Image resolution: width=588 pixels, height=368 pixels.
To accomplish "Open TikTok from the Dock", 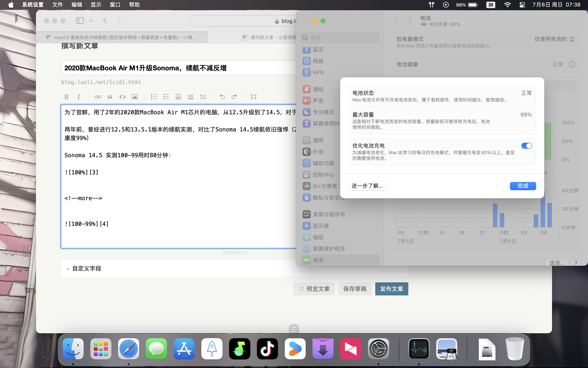I will tap(267, 349).
